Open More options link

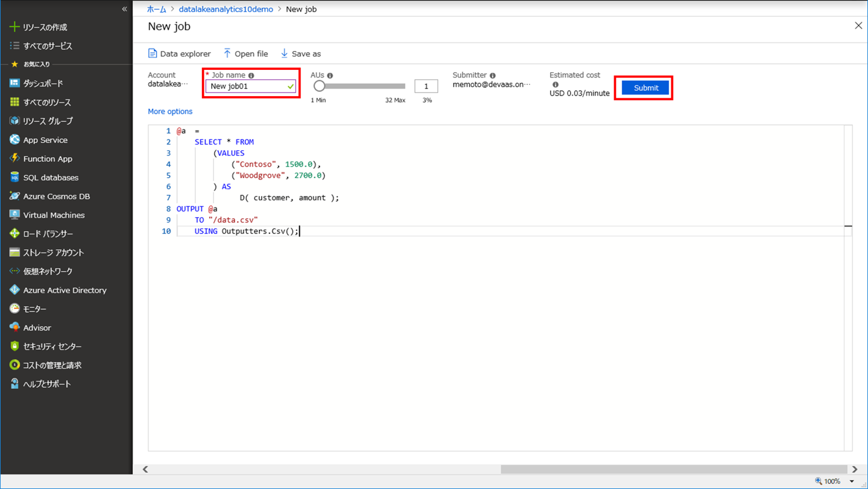tap(170, 111)
